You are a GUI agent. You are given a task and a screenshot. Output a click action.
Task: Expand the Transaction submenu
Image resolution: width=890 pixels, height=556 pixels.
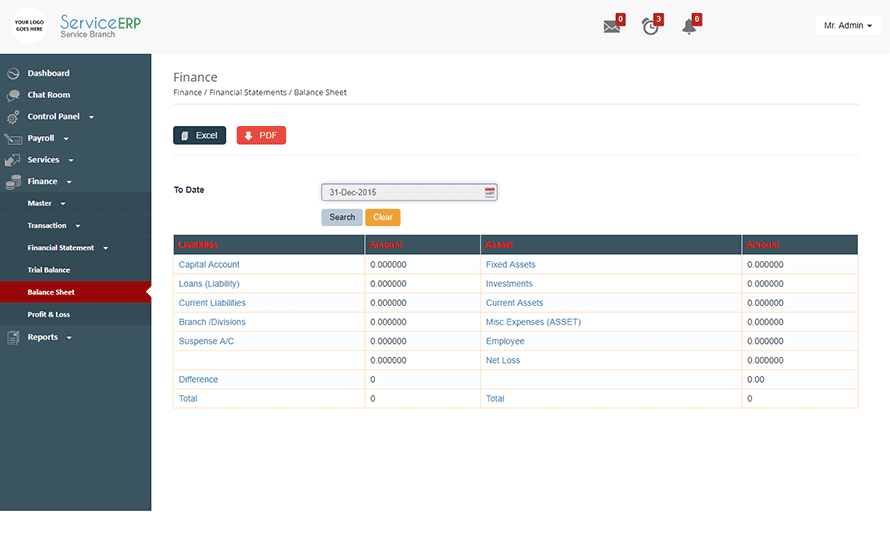(x=53, y=226)
